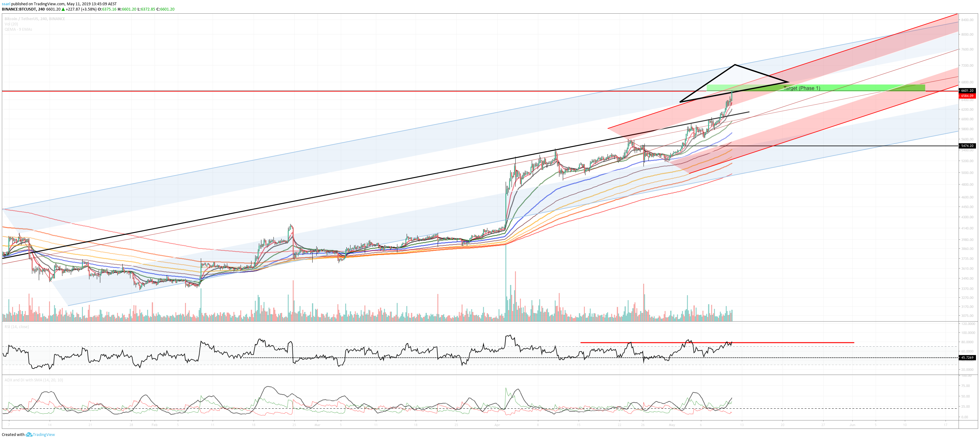This screenshot has width=980, height=440.
Task: Select the BINANCE:BTCUSDT, 240 symbol text
Action: click(x=23, y=9)
